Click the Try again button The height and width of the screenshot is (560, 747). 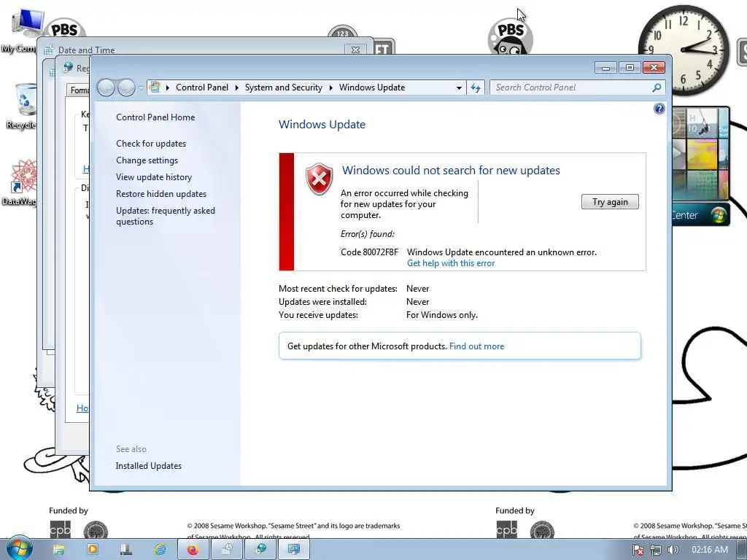[610, 202]
